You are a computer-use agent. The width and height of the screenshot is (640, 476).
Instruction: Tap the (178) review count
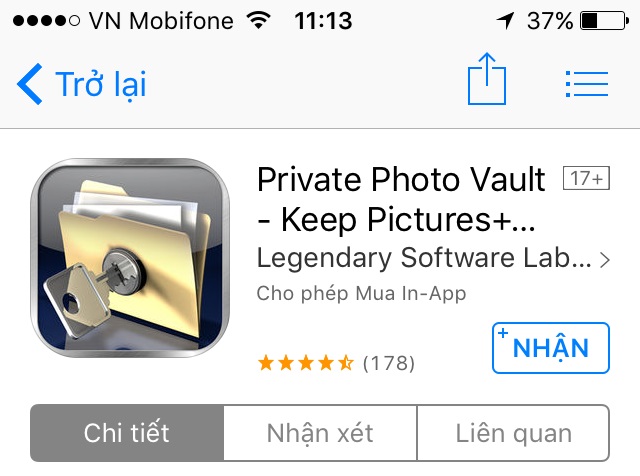coord(389,363)
